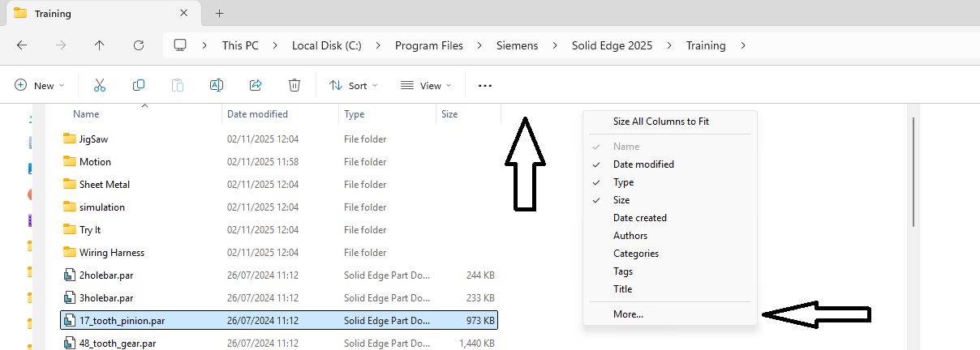The width and height of the screenshot is (980, 350).
Task: Expand chevron after Siemens in path
Action: point(555,45)
